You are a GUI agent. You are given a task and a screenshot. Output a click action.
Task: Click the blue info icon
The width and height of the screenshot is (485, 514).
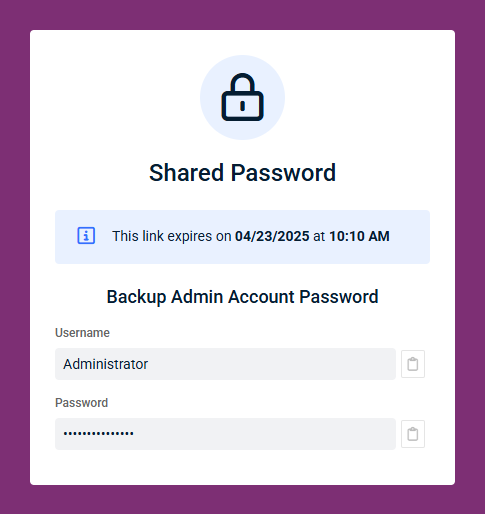tap(86, 236)
